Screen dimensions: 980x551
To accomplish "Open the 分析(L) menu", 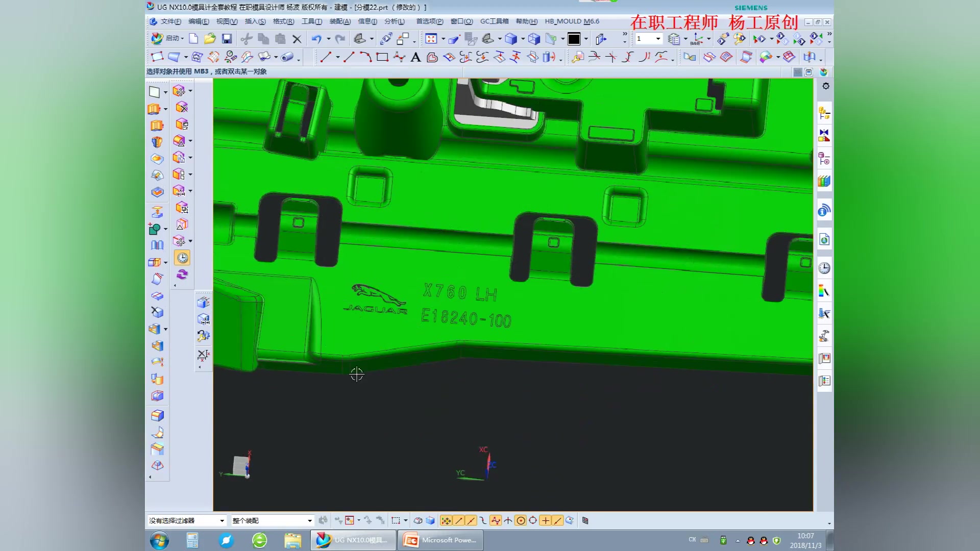I will (x=394, y=21).
